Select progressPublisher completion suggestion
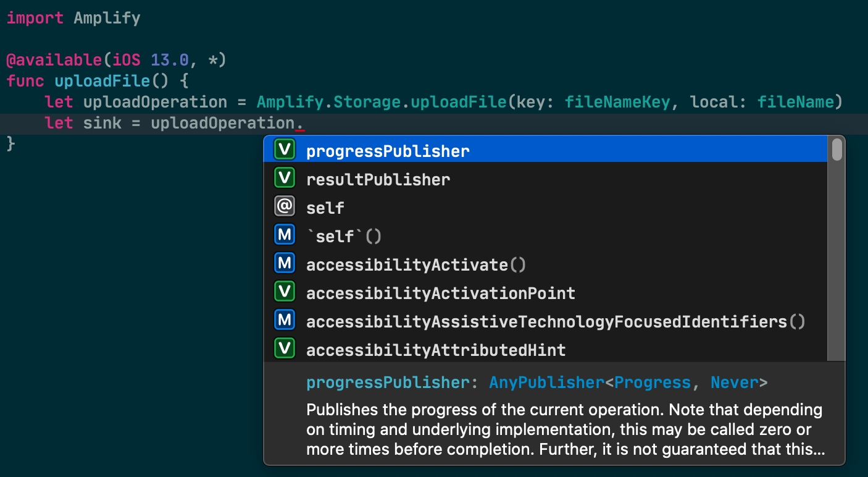 pyautogui.click(x=545, y=150)
